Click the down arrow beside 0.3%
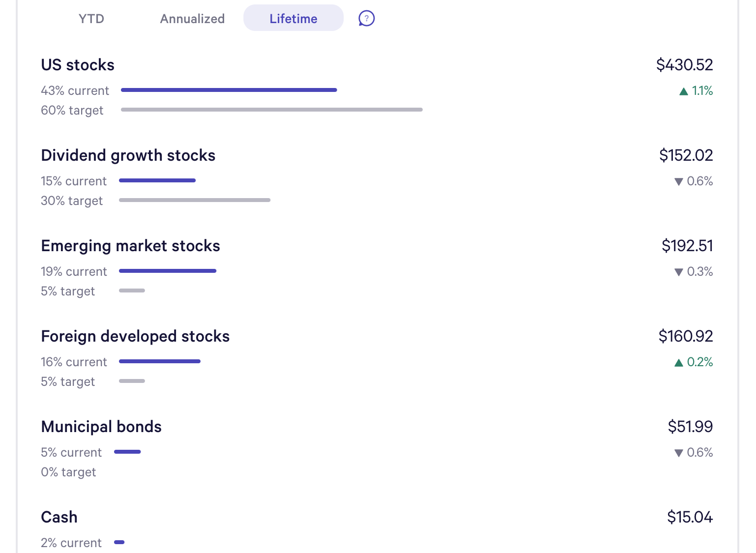756x553 pixels. (x=679, y=272)
